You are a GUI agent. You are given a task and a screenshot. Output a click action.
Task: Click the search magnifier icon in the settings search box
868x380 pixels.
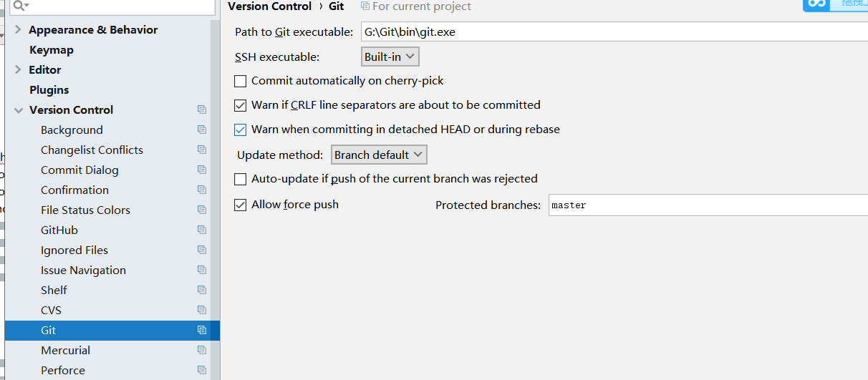point(20,6)
